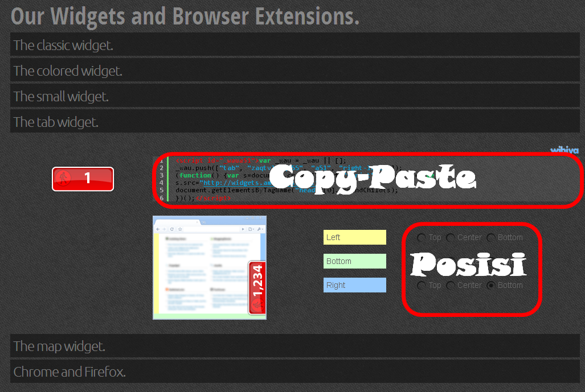The image size is (585, 392).
Task: Click the green Bottom position label
Action: tap(355, 261)
